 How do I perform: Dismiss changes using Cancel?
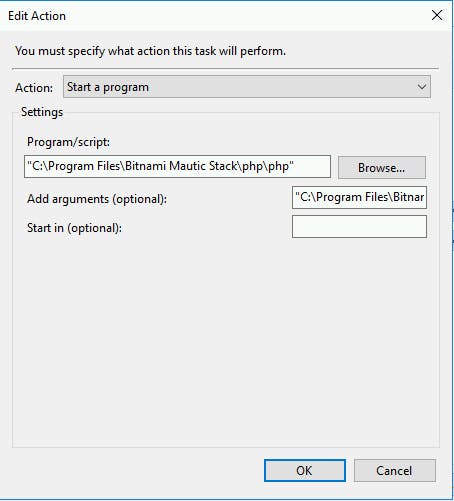tap(395, 470)
